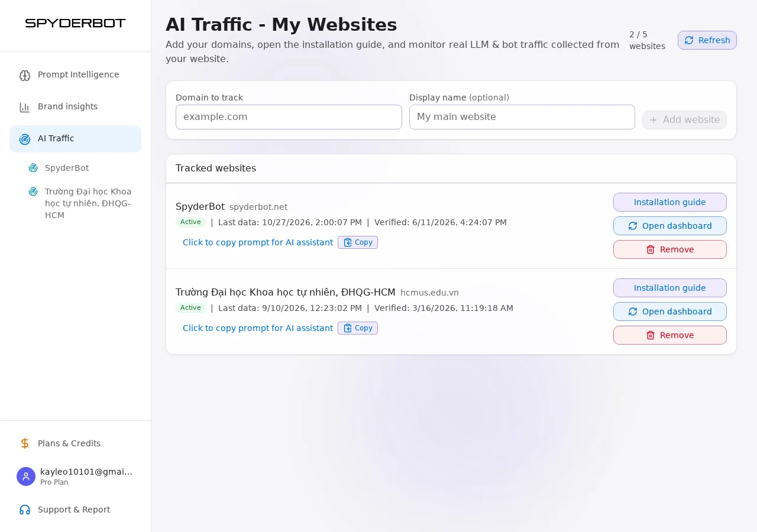Click the AI Traffic radar icon

tap(25, 139)
